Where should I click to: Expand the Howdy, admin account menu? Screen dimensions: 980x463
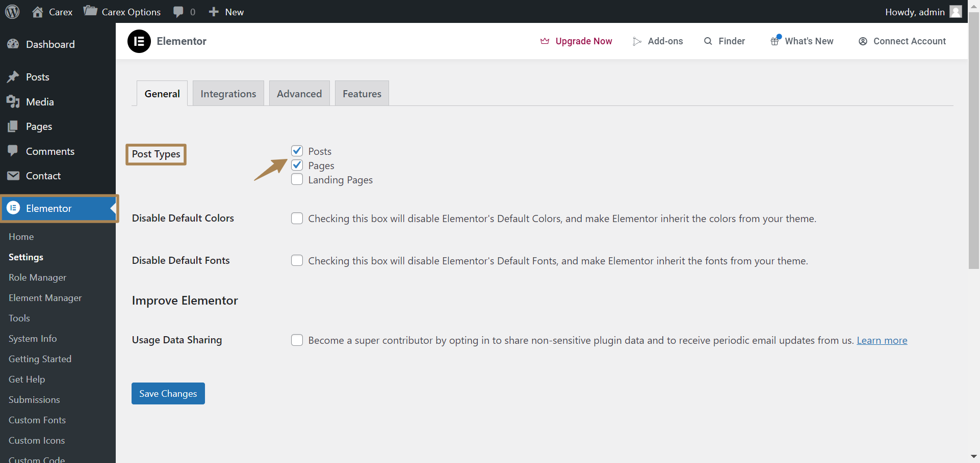(923, 12)
